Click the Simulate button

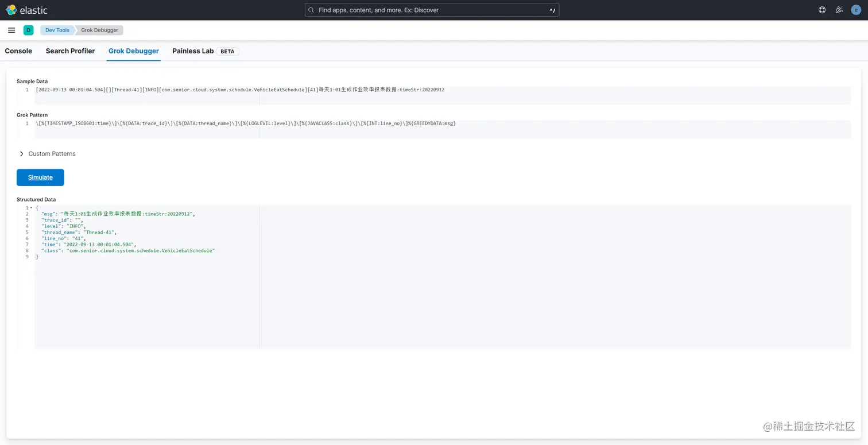point(40,177)
